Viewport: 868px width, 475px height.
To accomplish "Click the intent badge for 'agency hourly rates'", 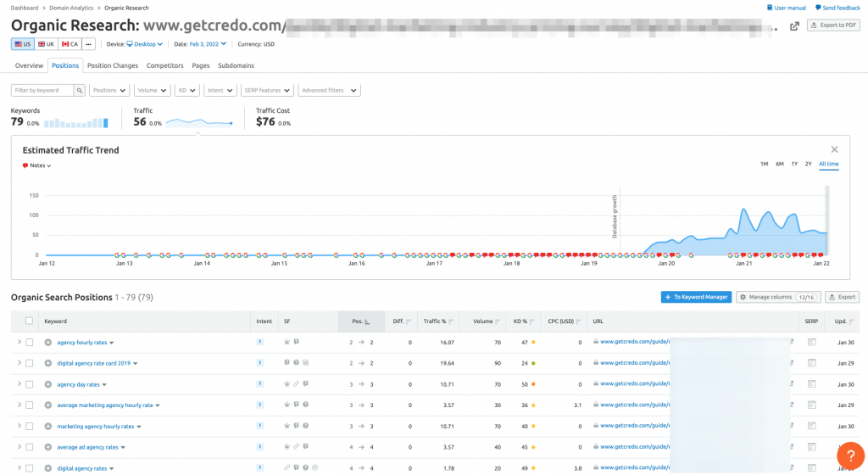I will tap(259, 342).
